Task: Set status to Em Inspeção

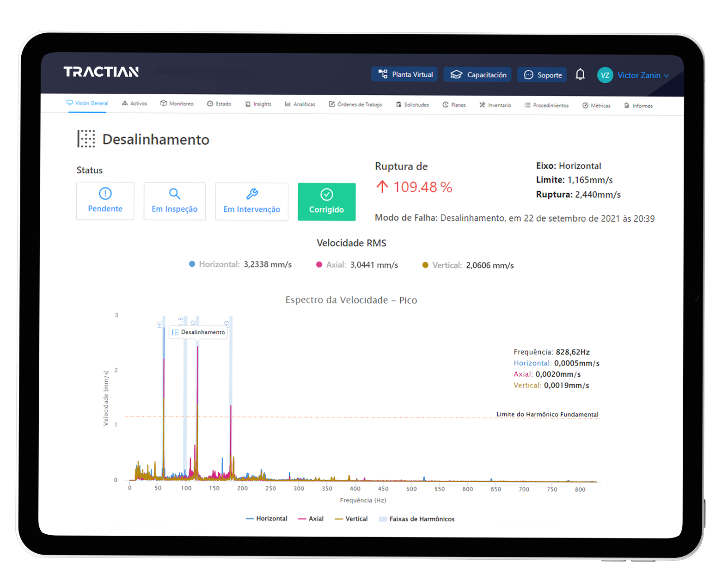Action: [175, 201]
